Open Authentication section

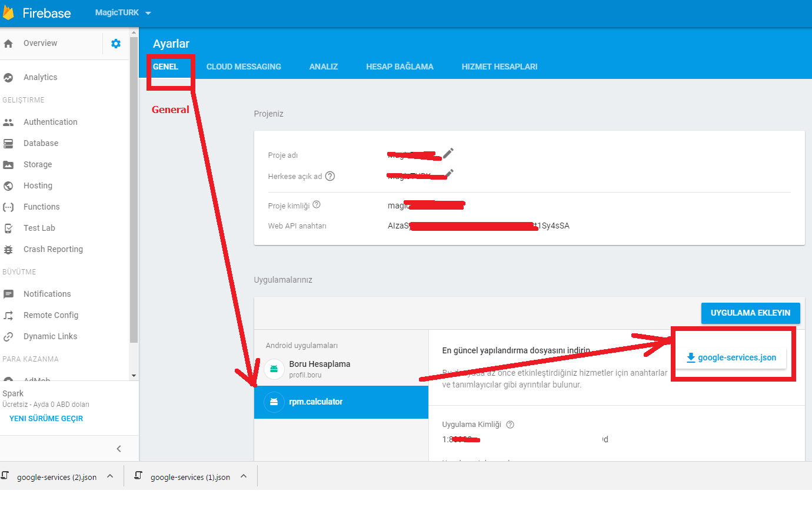point(51,122)
